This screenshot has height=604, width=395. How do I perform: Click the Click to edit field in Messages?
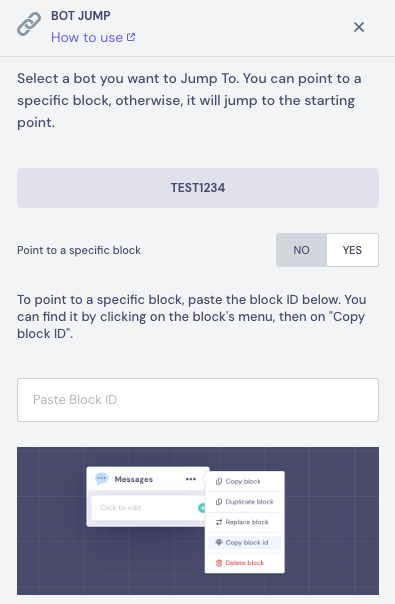[145, 508]
